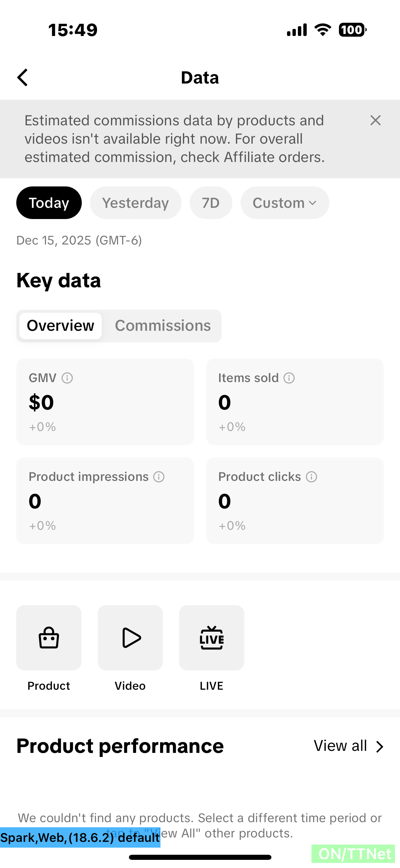Open the Product shopping bag icon
Screen dimensions: 400x868
point(49,637)
